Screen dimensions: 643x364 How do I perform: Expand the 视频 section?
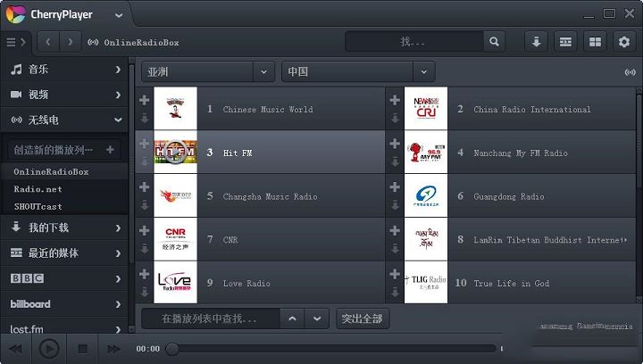64,95
